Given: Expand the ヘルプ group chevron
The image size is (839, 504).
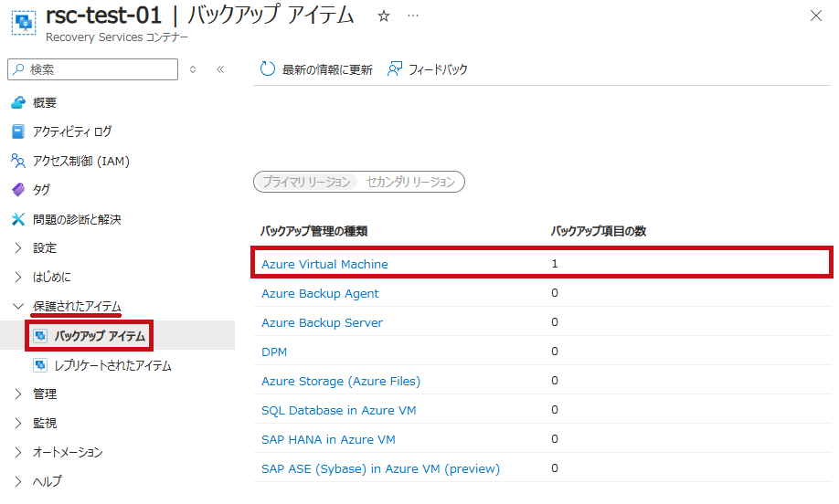Looking at the screenshot, I should tap(18, 481).
